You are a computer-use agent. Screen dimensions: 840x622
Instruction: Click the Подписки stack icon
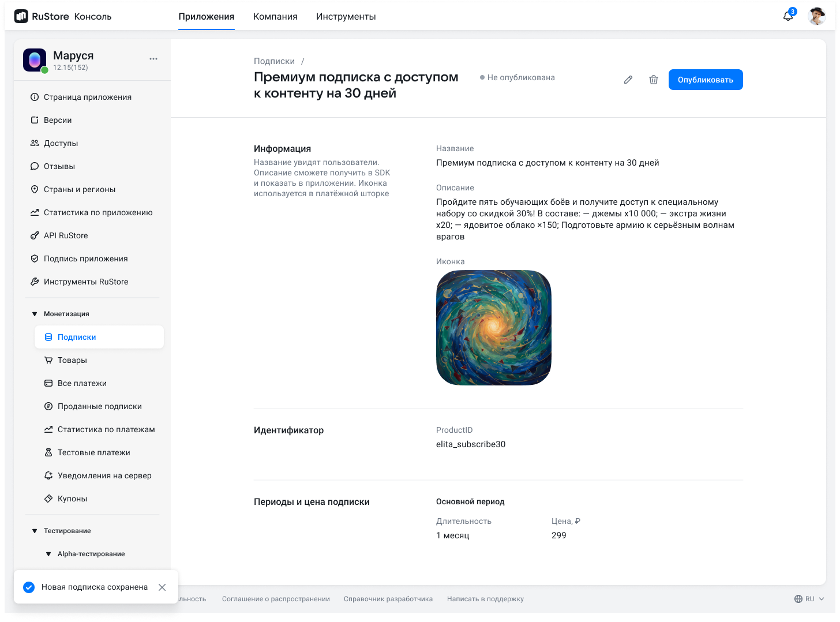(48, 337)
